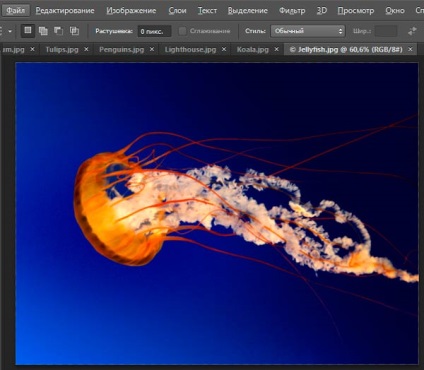This screenshot has width=424, height=370.
Task: Open the Окно menu
Action: coord(395,11)
